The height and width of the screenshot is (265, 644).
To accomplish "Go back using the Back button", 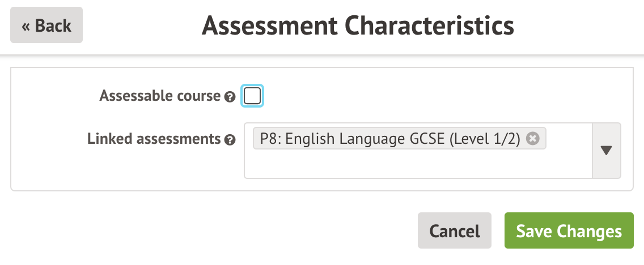I will tap(46, 25).
